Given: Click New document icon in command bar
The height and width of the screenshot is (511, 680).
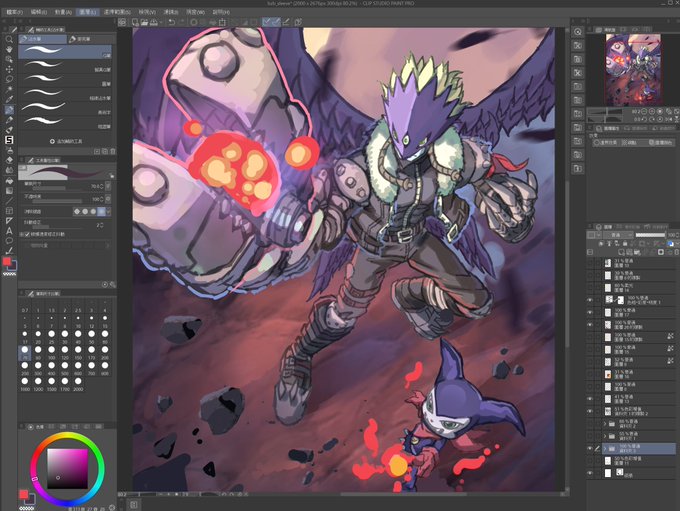Looking at the screenshot, I should click(x=135, y=22).
